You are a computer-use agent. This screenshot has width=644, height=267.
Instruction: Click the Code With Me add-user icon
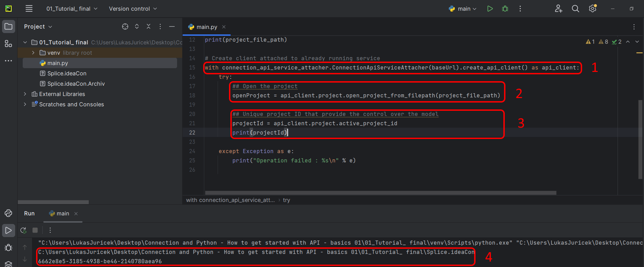coord(558,9)
